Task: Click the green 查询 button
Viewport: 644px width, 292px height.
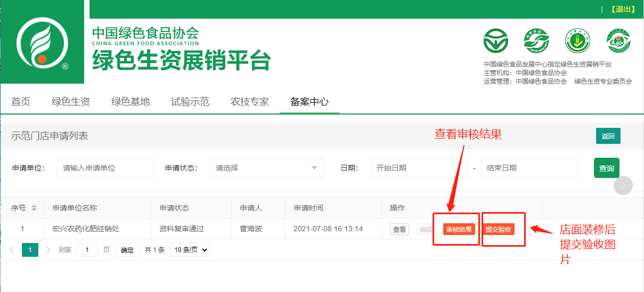Action: (606, 168)
